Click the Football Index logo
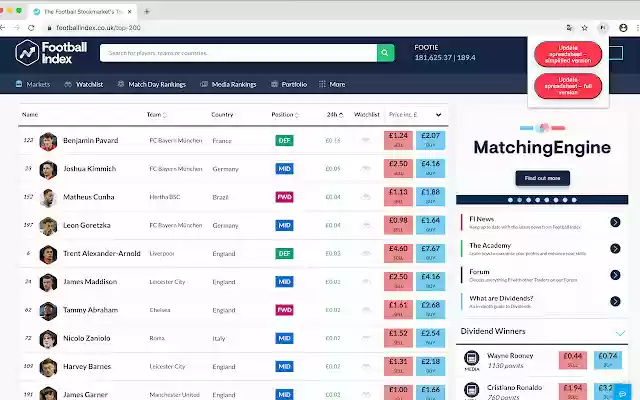 pyautogui.click(x=51, y=53)
